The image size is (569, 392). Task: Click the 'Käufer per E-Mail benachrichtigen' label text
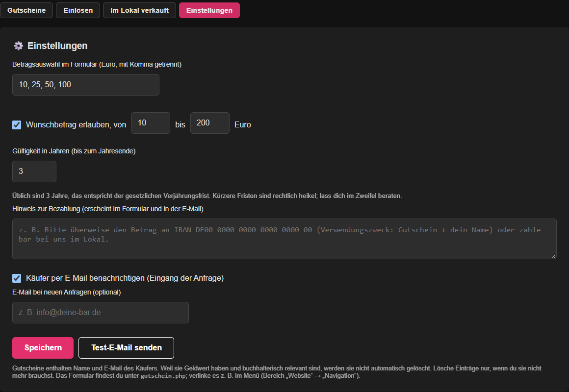click(x=125, y=278)
